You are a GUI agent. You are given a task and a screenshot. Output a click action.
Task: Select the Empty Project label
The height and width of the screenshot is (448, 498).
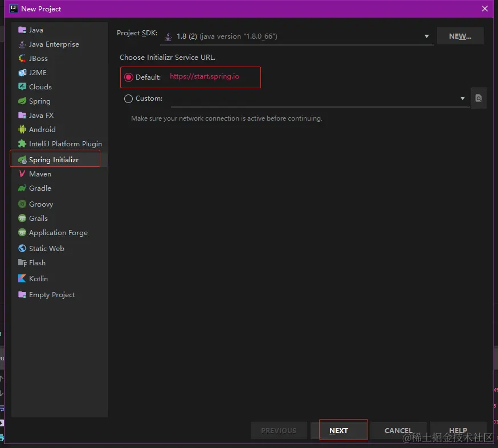52,294
